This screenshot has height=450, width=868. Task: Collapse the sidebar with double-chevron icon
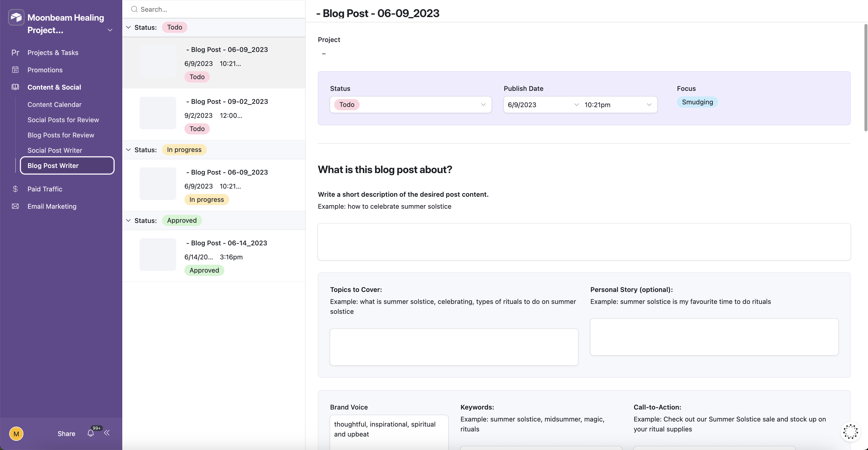[x=107, y=433]
